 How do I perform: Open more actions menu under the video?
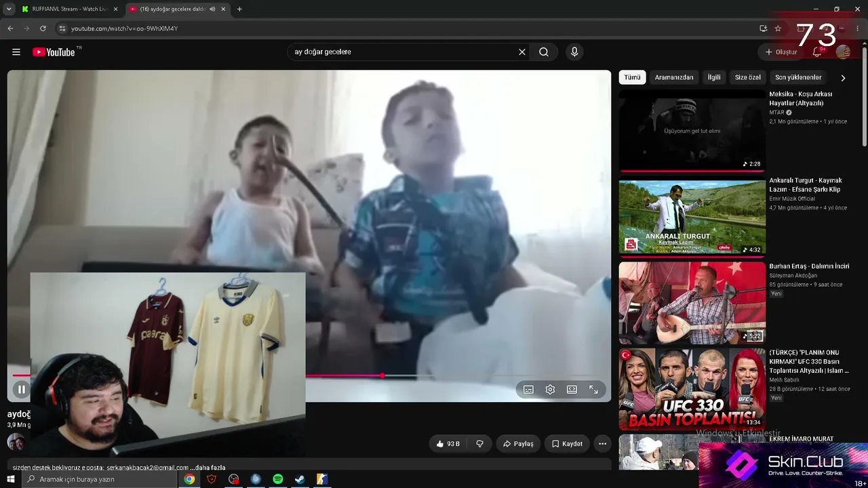[602, 444]
